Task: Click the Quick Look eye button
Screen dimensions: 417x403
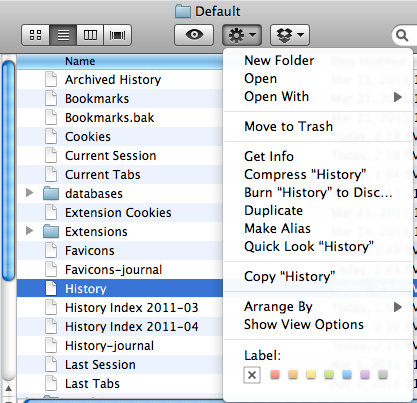Action: [194, 35]
